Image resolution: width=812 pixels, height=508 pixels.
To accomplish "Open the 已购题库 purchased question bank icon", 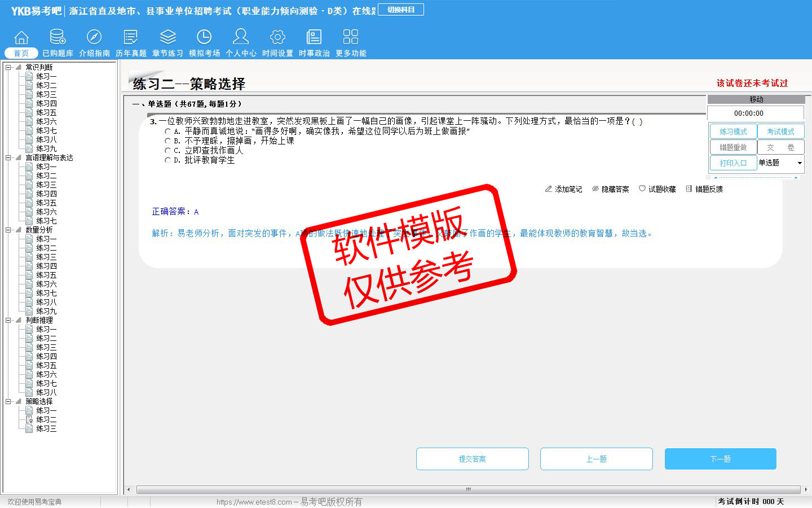I will point(58,37).
